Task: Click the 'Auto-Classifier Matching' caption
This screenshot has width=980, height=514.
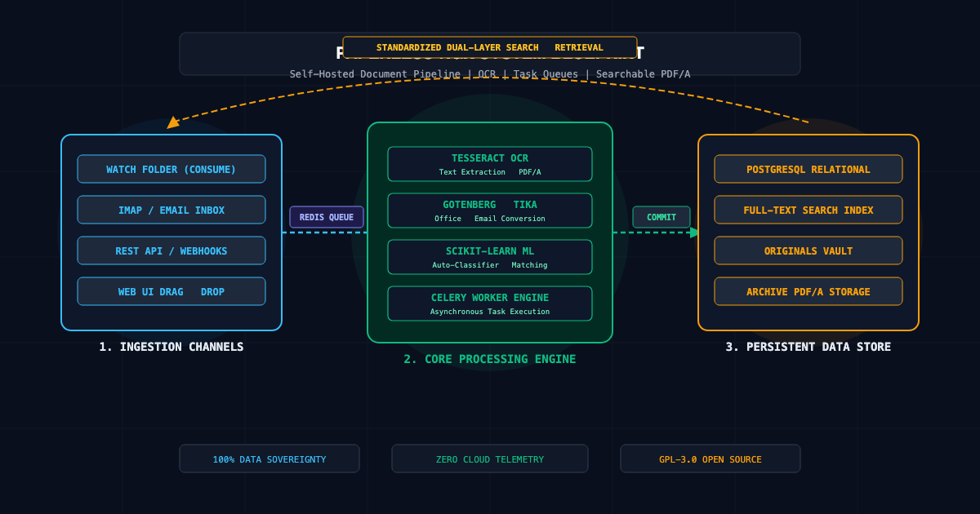Action: tap(490, 265)
